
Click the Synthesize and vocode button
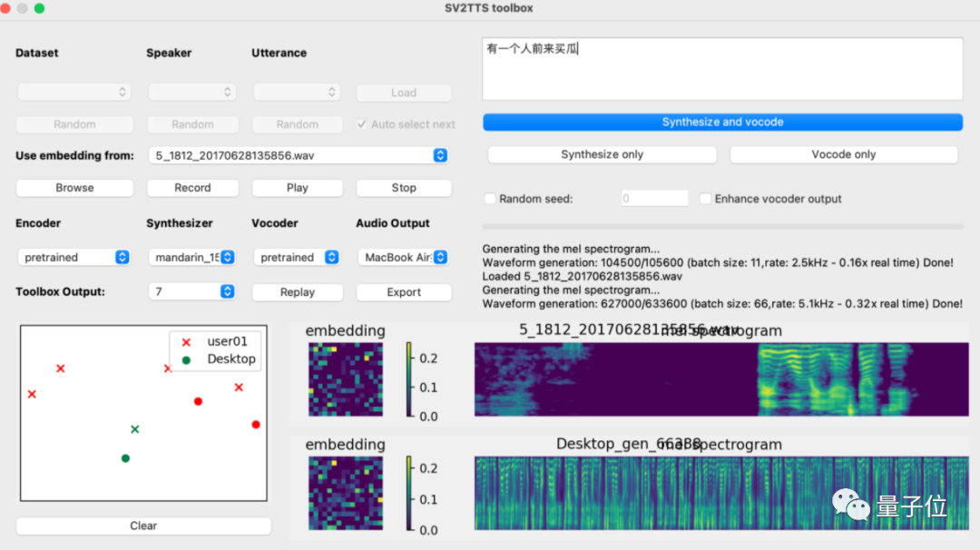pyautogui.click(x=722, y=122)
